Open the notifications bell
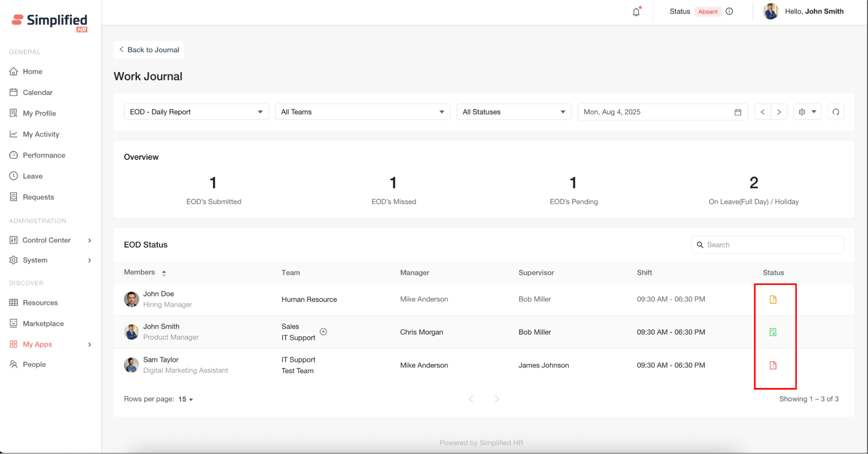The height and width of the screenshot is (454, 868). 636,12
